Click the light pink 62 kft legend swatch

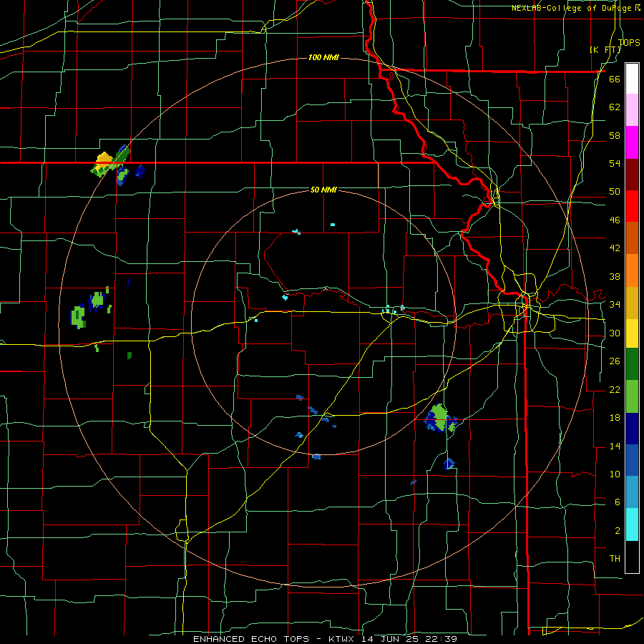(632, 110)
